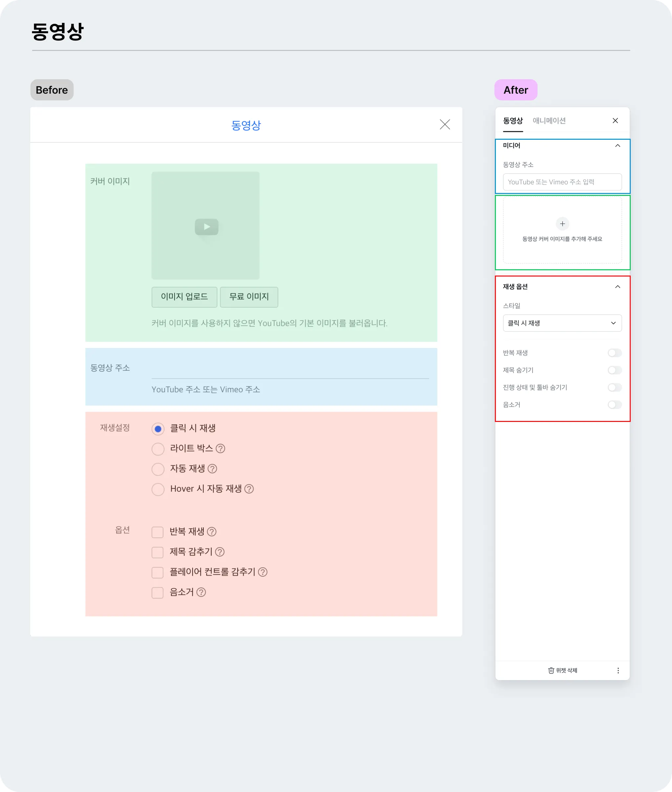Click the 무료 이미지 button

(x=249, y=297)
